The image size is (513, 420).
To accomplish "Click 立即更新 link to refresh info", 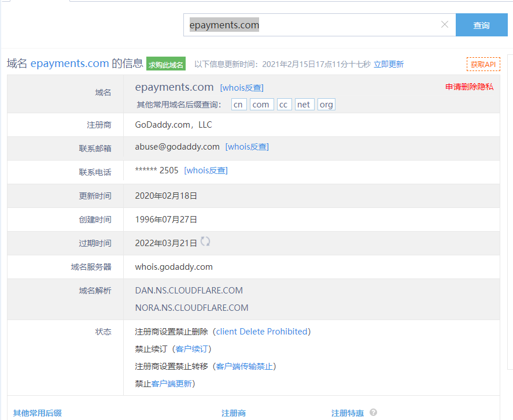I will pos(389,64).
